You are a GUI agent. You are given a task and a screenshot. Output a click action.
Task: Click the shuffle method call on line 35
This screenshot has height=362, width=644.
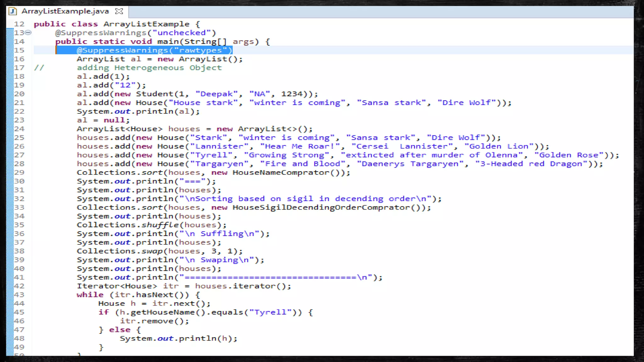pos(160,225)
